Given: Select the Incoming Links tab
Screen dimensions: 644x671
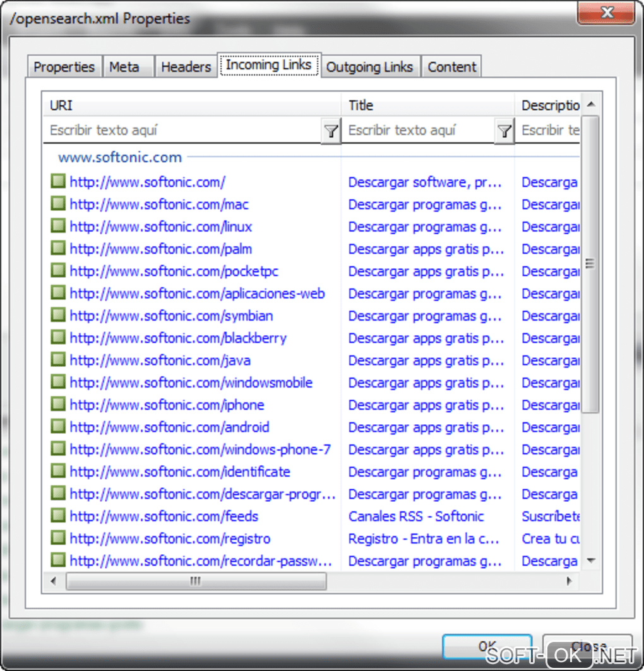Looking at the screenshot, I should point(269,65).
